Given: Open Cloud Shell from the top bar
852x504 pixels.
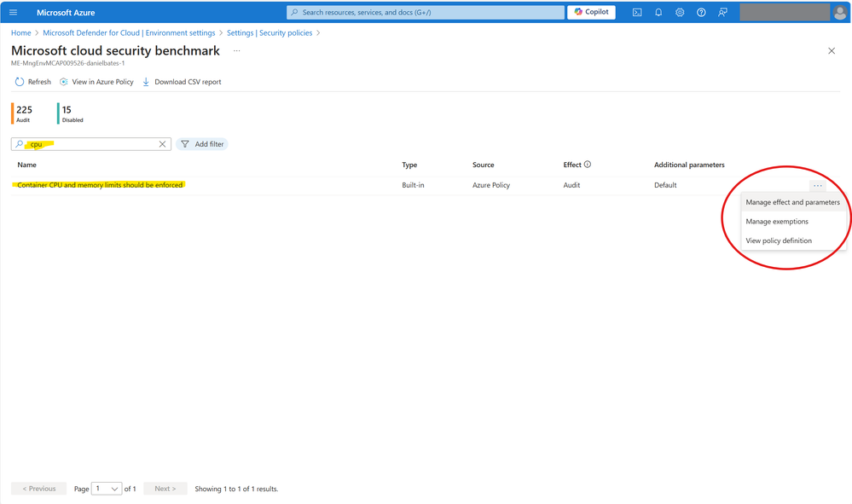Looking at the screenshot, I should pos(637,12).
